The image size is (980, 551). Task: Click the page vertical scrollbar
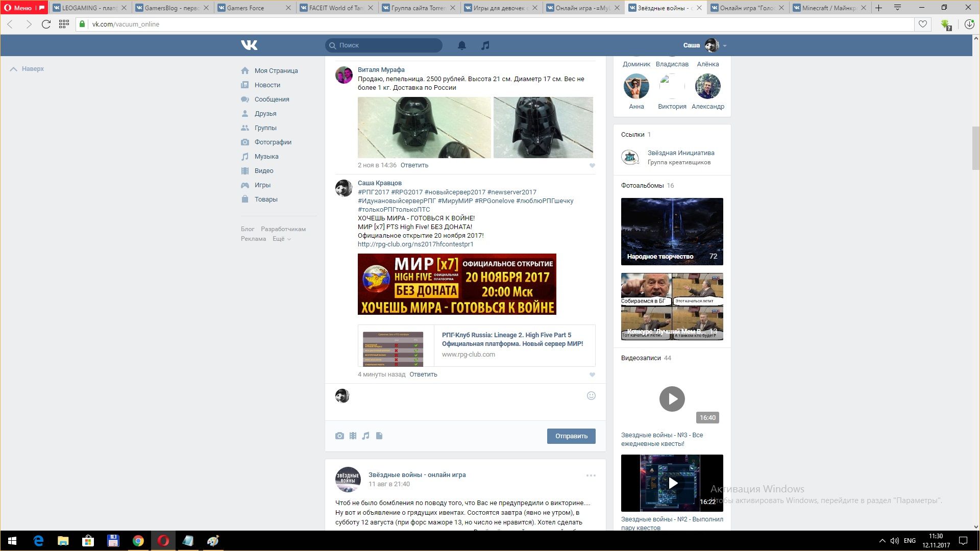[x=975, y=148]
